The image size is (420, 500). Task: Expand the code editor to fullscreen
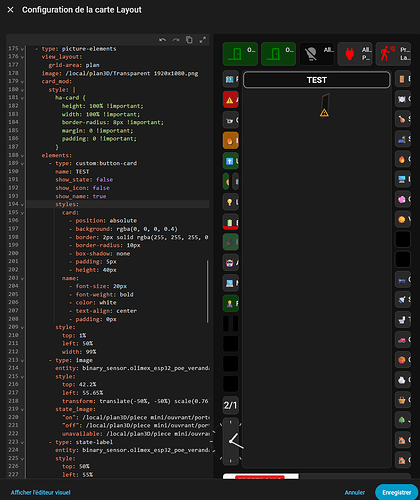point(202,40)
